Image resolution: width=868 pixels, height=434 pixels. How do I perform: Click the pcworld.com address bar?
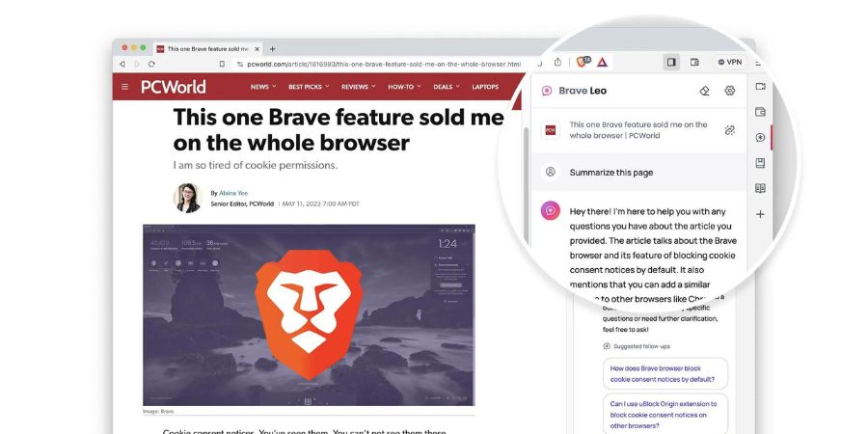(x=383, y=65)
